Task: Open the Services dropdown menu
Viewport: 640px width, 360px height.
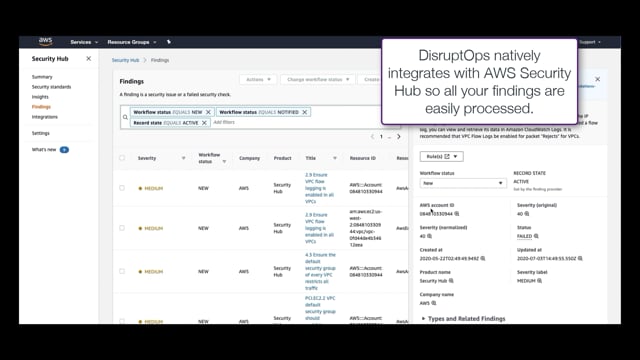Action: (x=84, y=42)
